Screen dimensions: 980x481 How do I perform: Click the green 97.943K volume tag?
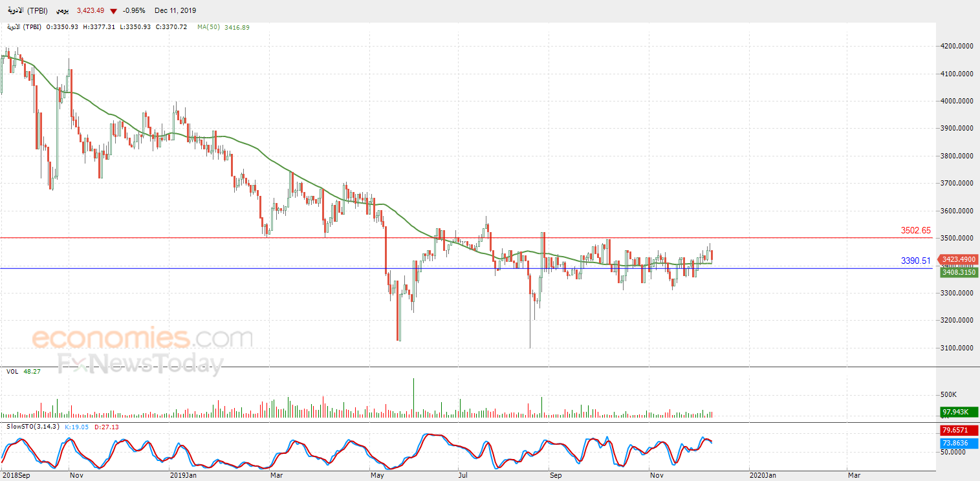(x=959, y=412)
